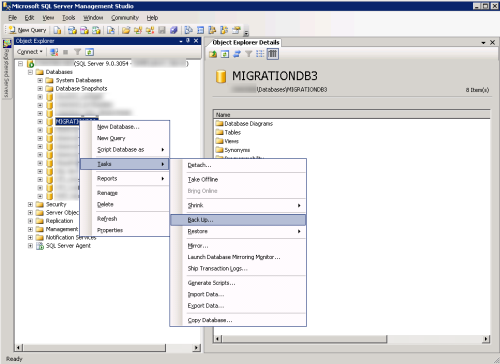The image size is (500, 364).
Task: Expand the SQL Server Agent node
Action: 30,246
